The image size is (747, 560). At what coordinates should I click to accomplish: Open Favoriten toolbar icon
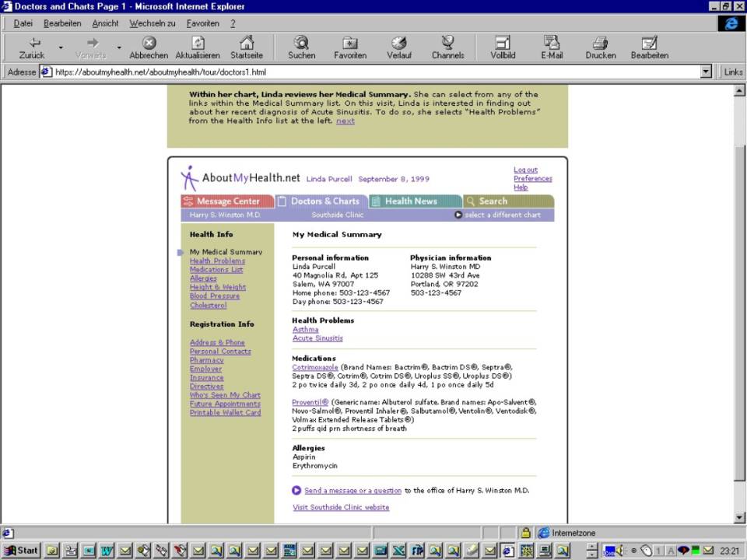pos(350,43)
